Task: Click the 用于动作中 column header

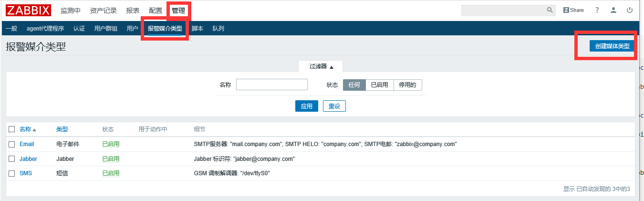Action: [153, 129]
